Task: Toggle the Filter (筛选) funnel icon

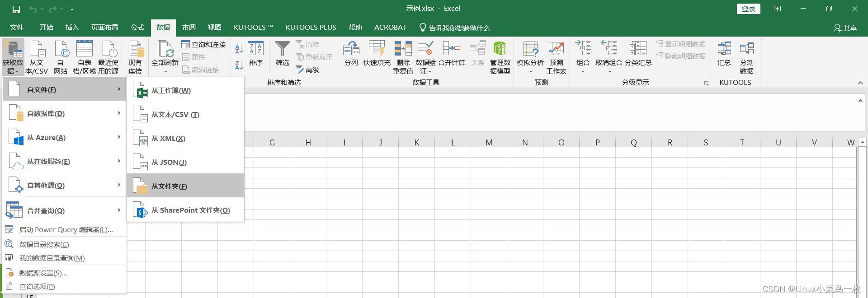Action: click(283, 54)
